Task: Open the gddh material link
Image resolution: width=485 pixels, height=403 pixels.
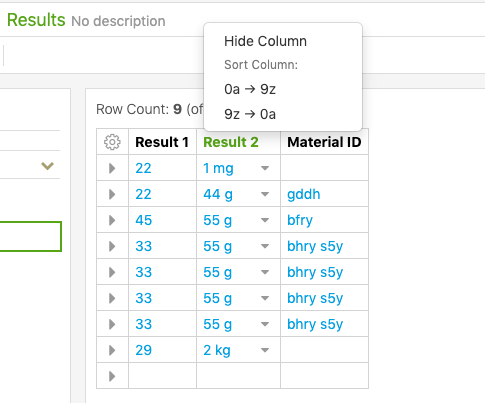Action: pyautogui.click(x=304, y=194)
